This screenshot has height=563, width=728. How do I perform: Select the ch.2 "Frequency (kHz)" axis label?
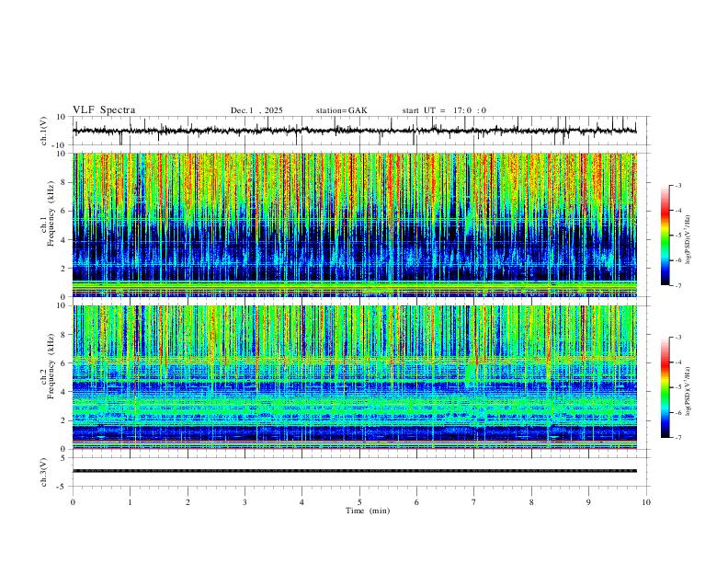point(51,366)
